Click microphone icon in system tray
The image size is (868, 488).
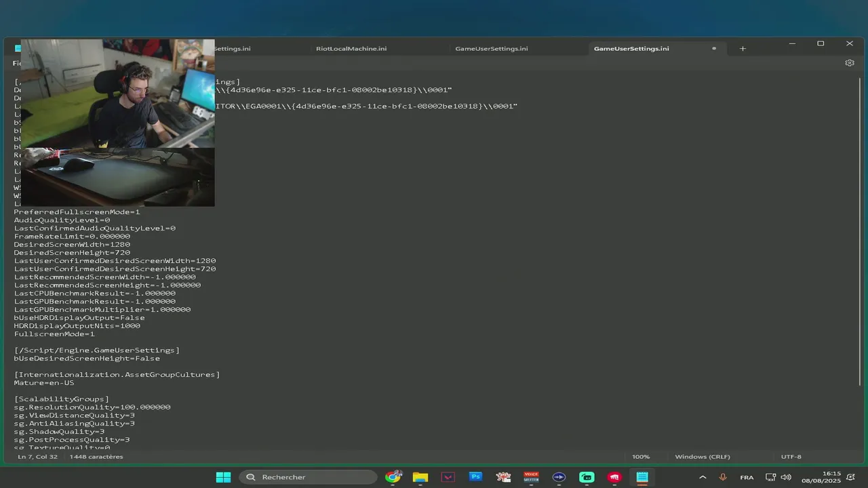pyautogui.click(x=723, y=477)
